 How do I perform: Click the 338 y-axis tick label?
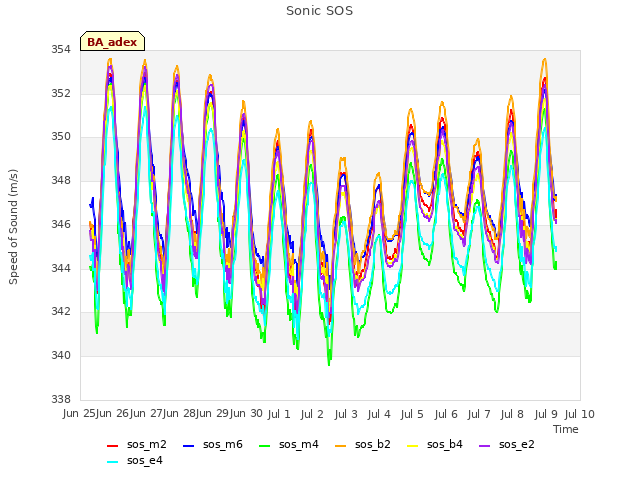tap(61, 399)
